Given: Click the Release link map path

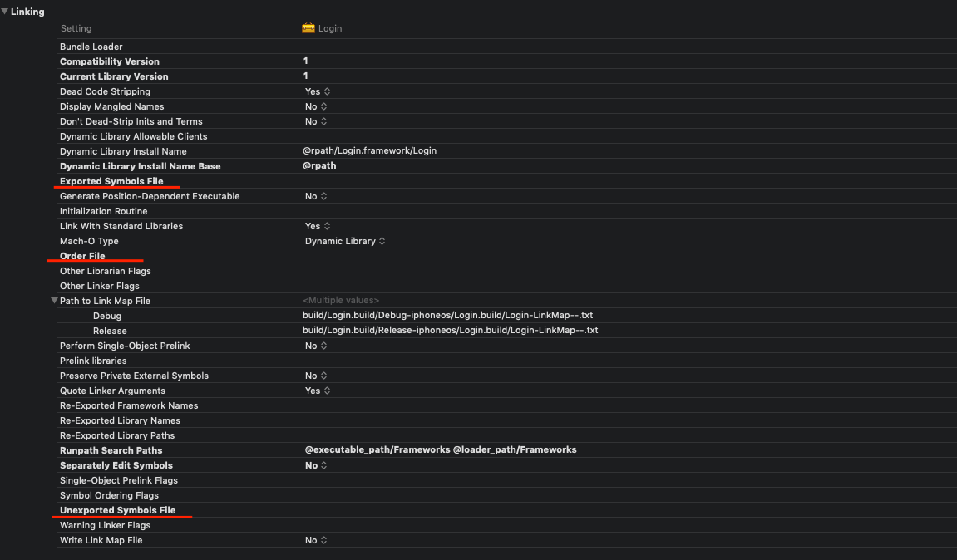Looking at the screenshot, I should point(450,331).
